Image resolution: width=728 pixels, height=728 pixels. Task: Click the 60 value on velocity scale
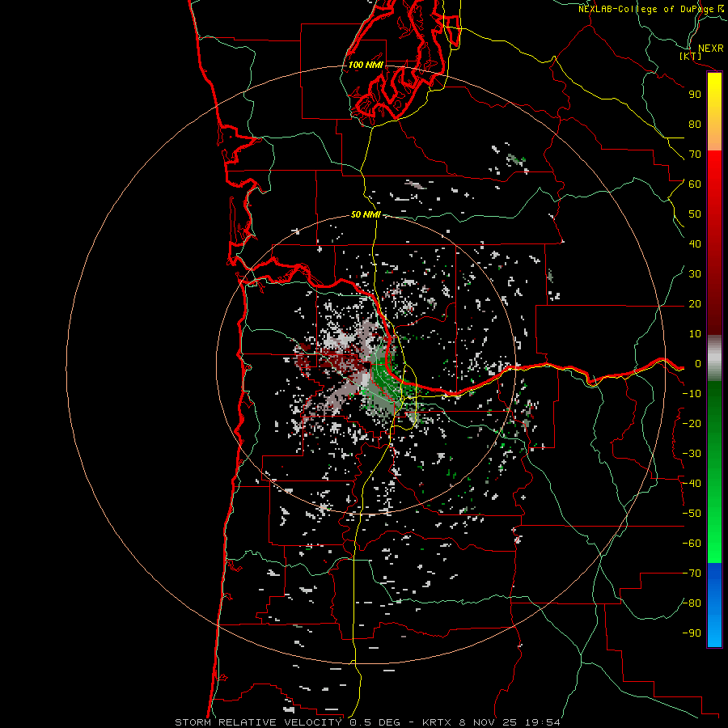[695, 184]
